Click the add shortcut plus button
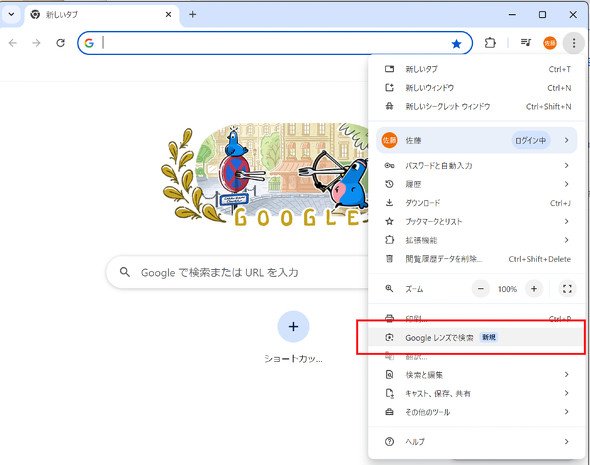This screenshot has width=590, height=465. (293, 327)
